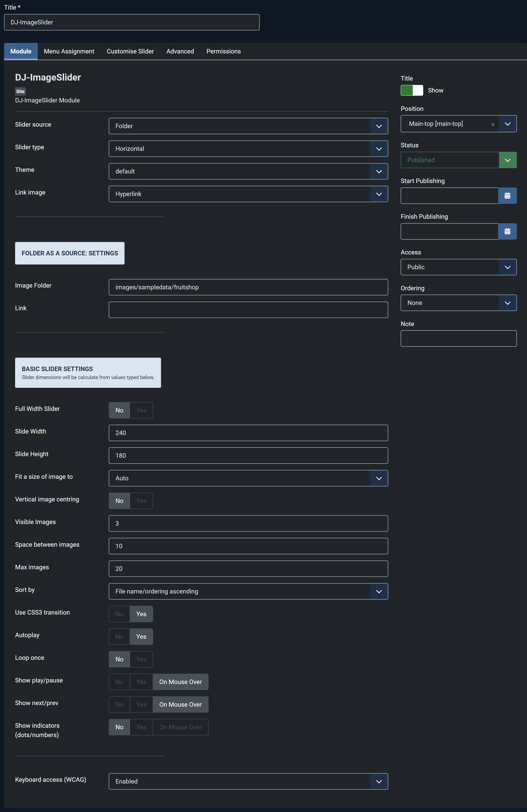Click the Max images field
527x812 pixels.
(x=248, y=569)
